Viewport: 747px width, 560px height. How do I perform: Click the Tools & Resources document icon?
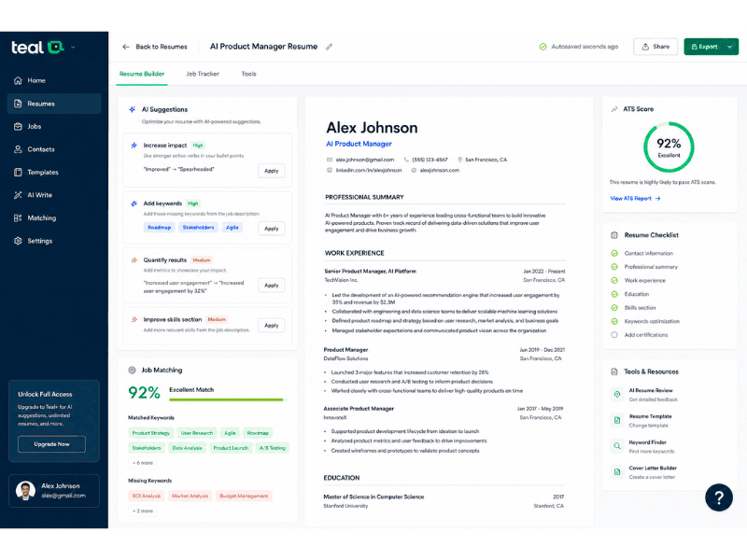614,371
